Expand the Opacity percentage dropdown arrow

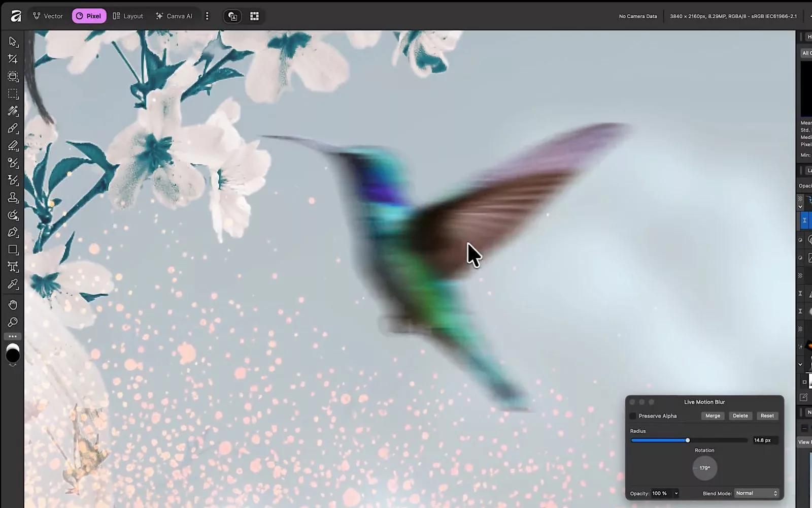point(676,493)
